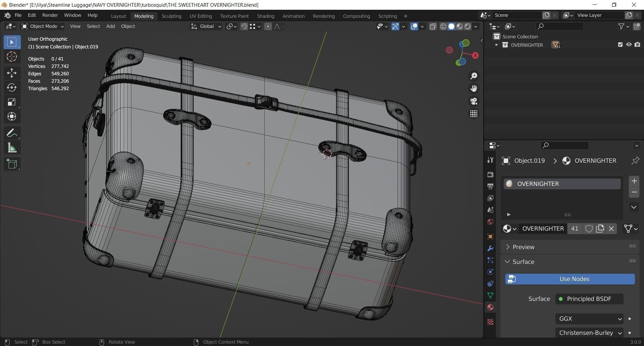Open the Particles properties tab
644x346 pixels.
(490, 260)
